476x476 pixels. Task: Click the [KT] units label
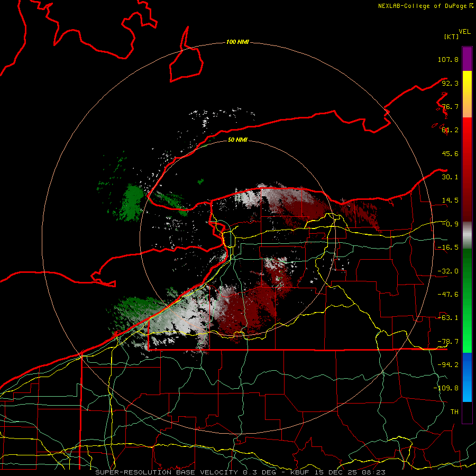[x=451, y=36]
